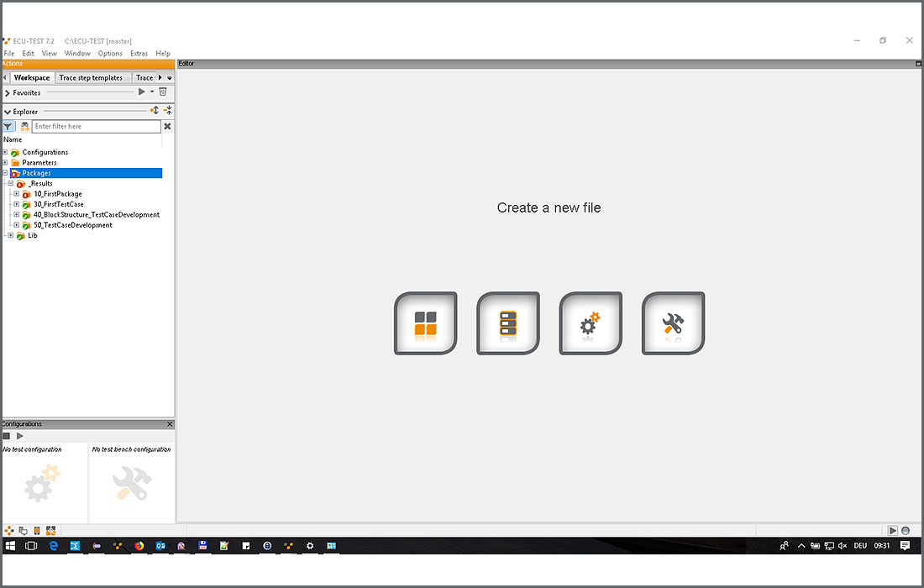Collapse the Explorer section chevron

click(x=8, y=112)
